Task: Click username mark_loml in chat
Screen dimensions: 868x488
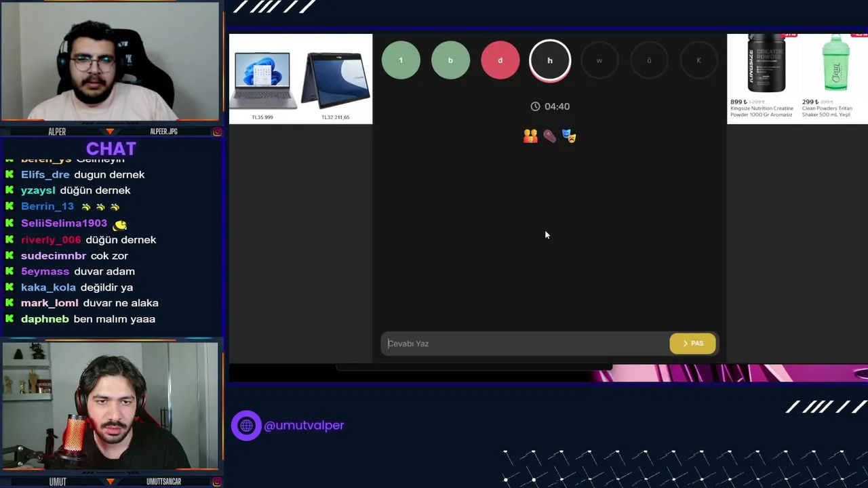Action: coord(50,303)
